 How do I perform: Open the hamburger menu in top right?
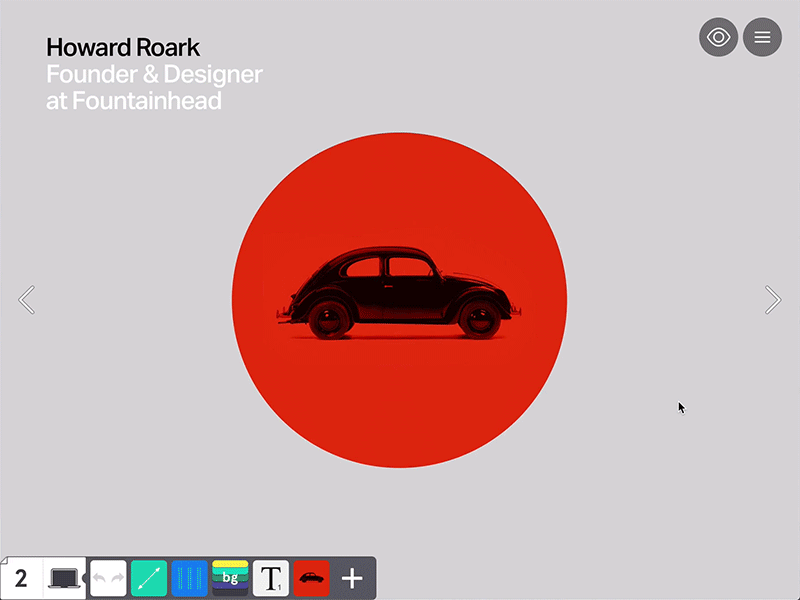(x=762, y=37)
